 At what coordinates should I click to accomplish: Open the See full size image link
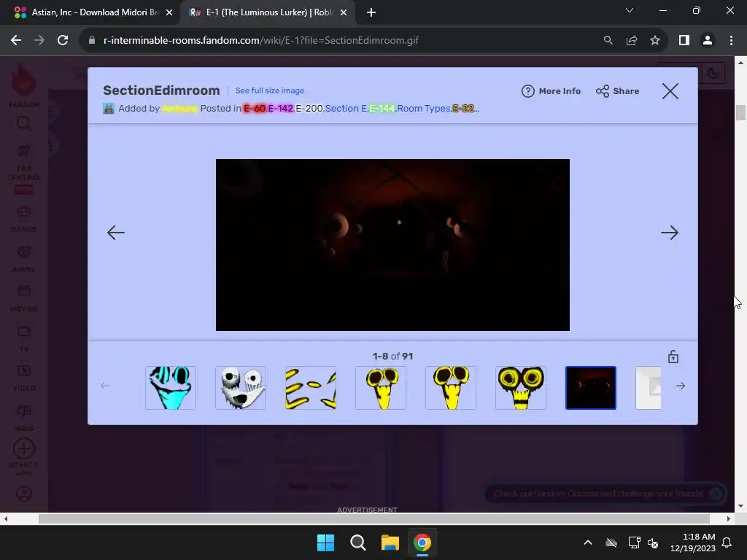[270, 90]
